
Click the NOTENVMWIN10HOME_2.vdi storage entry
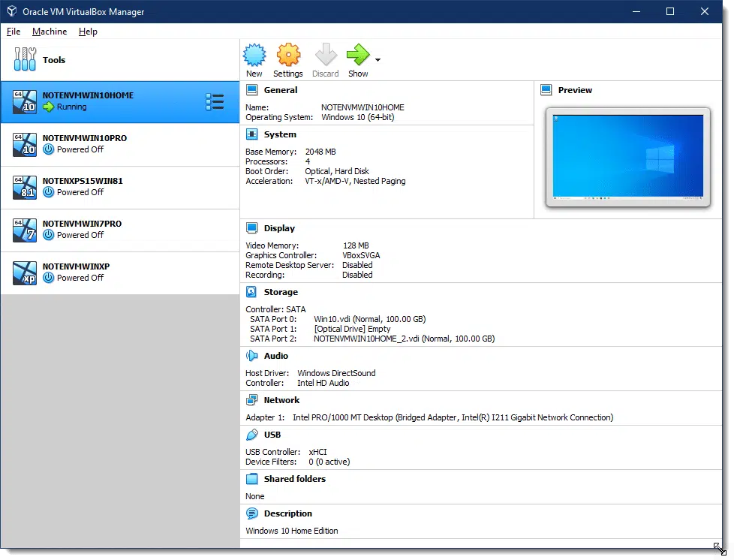point(404,339)
